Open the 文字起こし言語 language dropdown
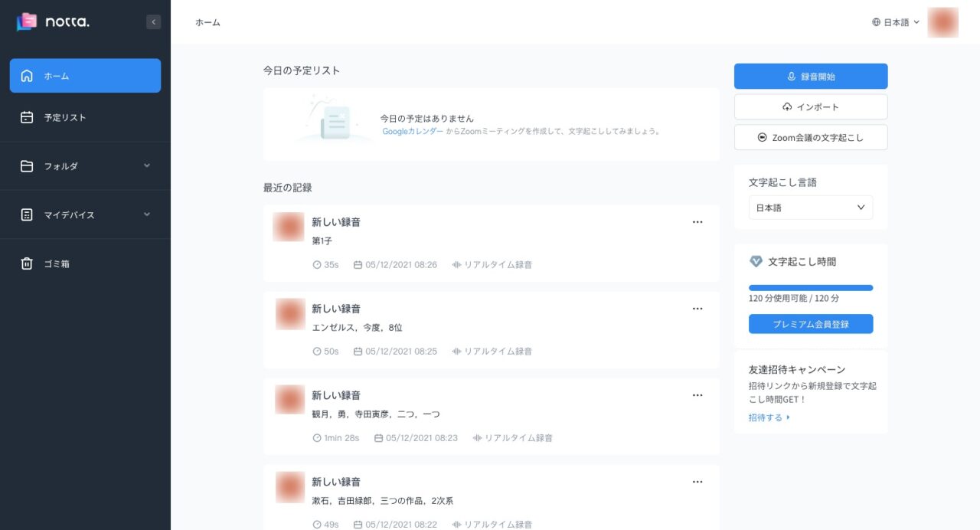Viewport: 980px width, 530px height. [810, 207]
